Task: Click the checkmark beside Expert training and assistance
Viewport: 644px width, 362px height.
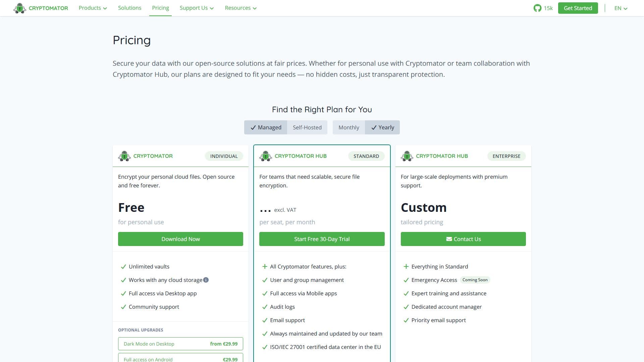Action: click(406, 294)
